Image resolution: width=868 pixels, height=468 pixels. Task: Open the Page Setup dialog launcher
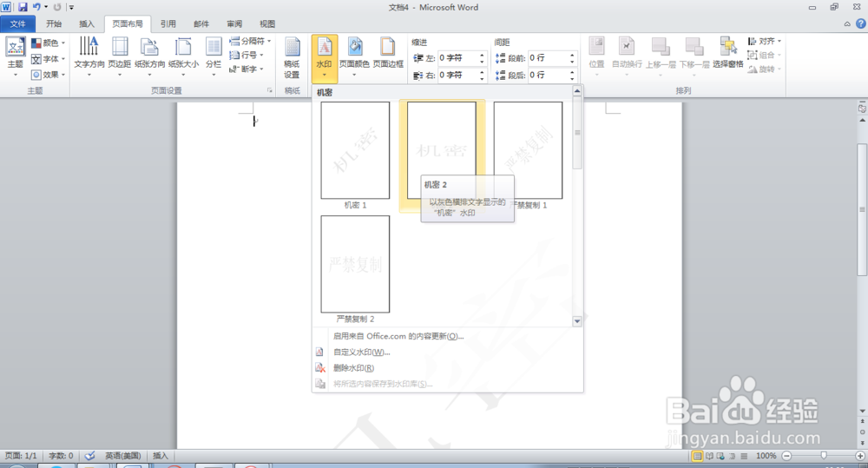270,91
